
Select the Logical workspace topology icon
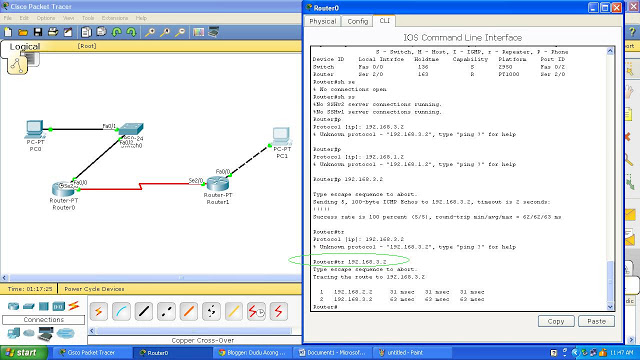17,64
